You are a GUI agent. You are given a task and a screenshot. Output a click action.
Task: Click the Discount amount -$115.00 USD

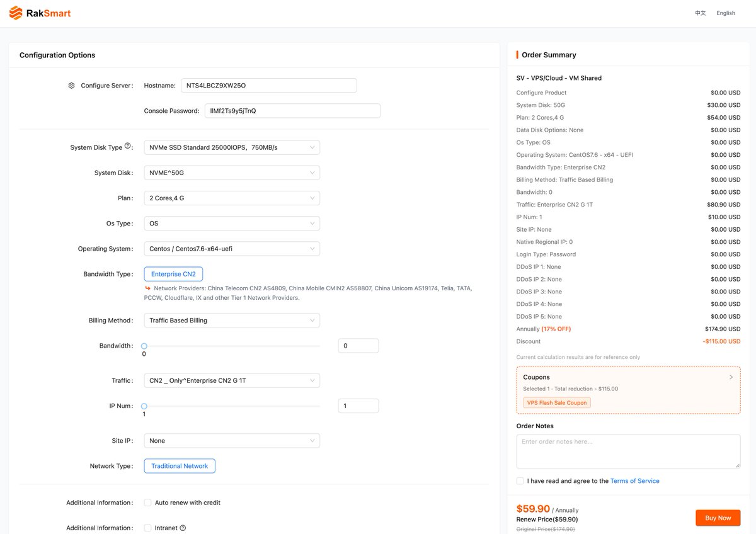point(721,341)
